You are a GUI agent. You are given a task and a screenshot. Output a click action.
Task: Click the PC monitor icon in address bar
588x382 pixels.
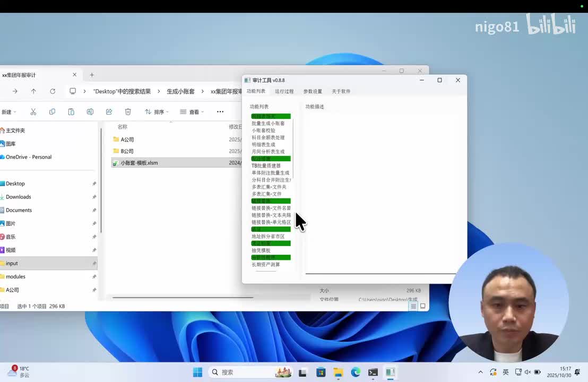tap(73, 91)
